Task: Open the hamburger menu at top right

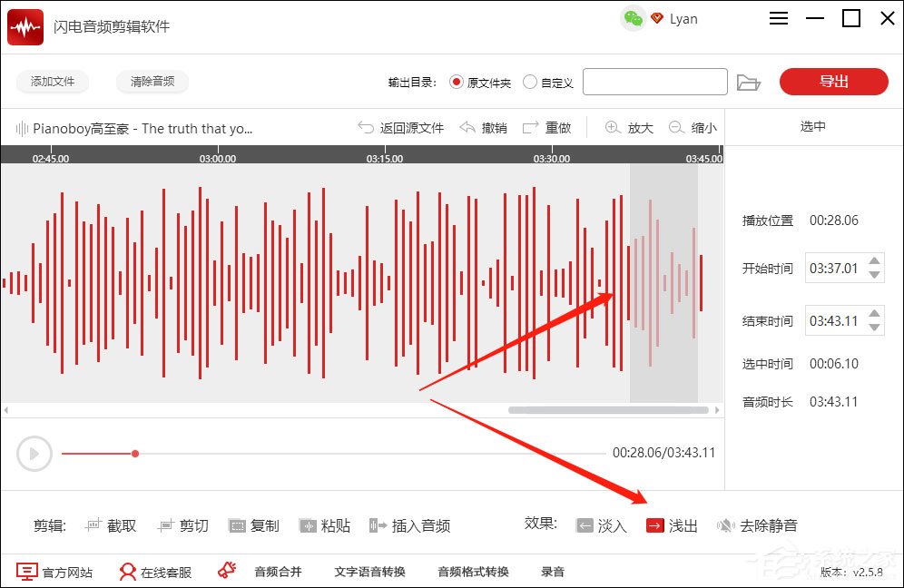Action: point(778,18)
